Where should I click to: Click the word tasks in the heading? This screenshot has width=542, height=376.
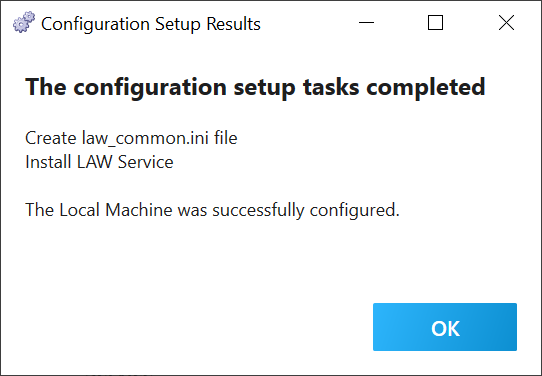(x=331, y=87)
